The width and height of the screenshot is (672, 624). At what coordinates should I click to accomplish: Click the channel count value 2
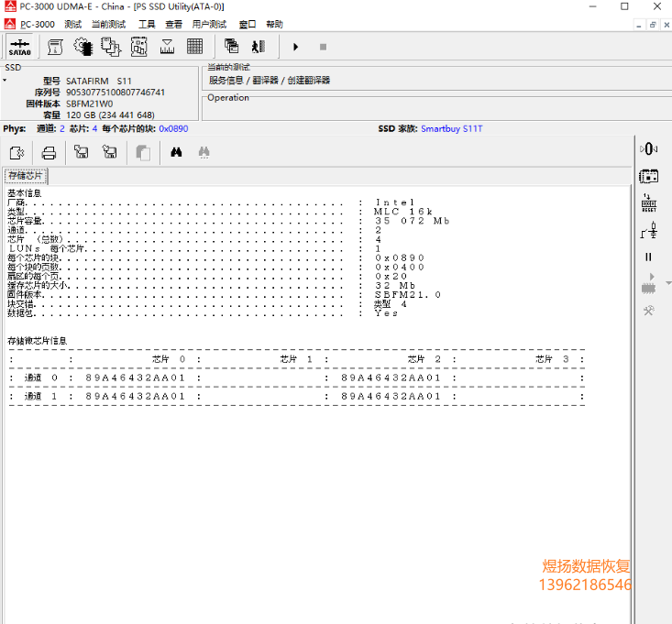(x=62, y=129)
